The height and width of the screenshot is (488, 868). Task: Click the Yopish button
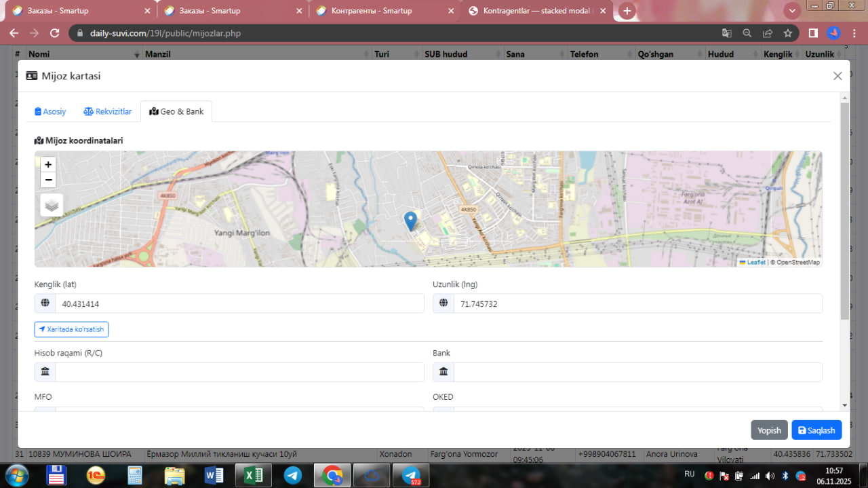tap(769, 430)
